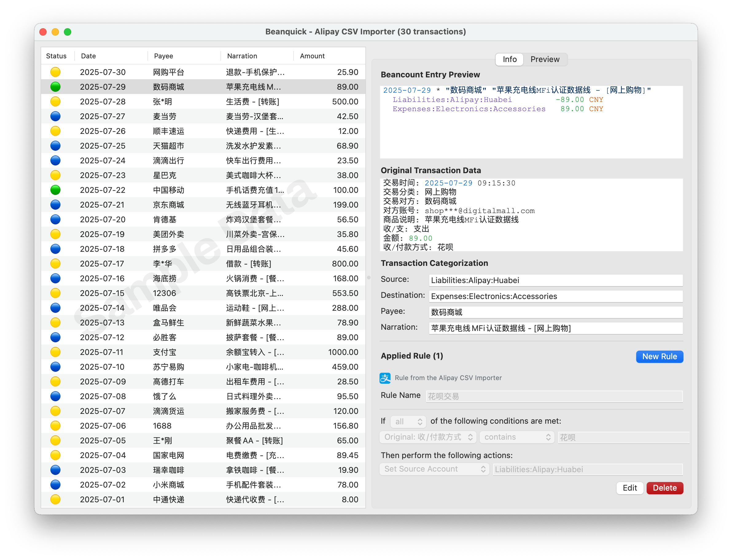This screenshot has height=560, width=732.
Task: Click blue status dot for 京东商城 row
Action: pos(55,205)
